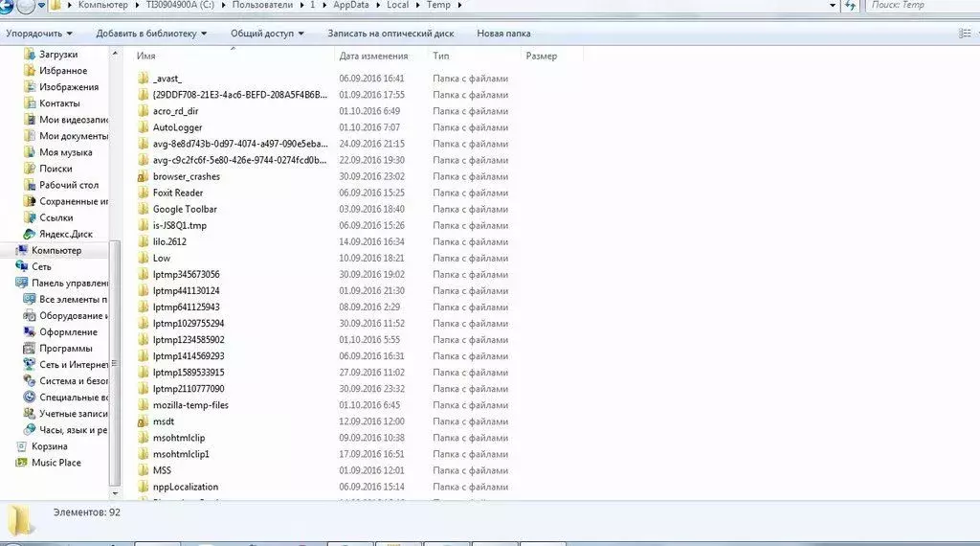Viewport: 980px width, 546px height.
Task: Click the Загрузки downloads icon
Action: pyautogui.click(x=30, y=55)
